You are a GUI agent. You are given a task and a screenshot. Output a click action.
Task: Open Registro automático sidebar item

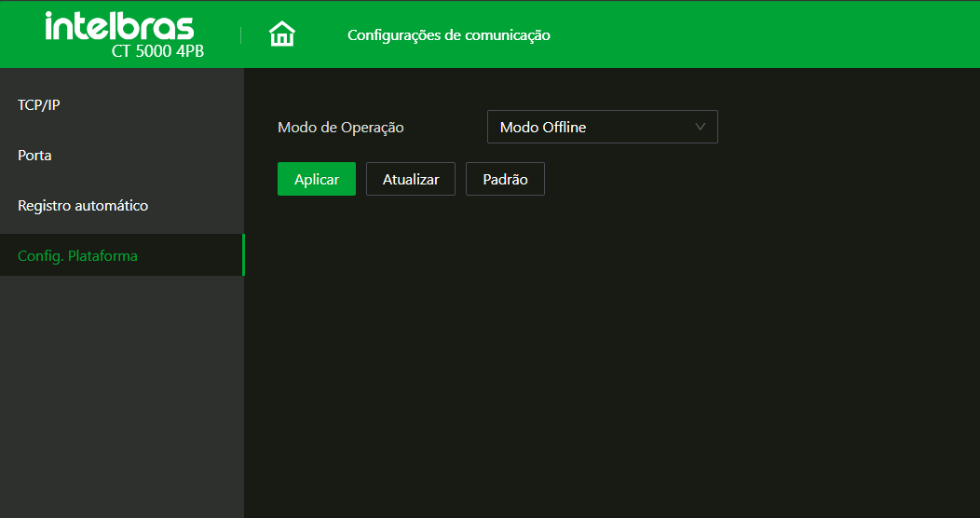(x=83, y=206)
